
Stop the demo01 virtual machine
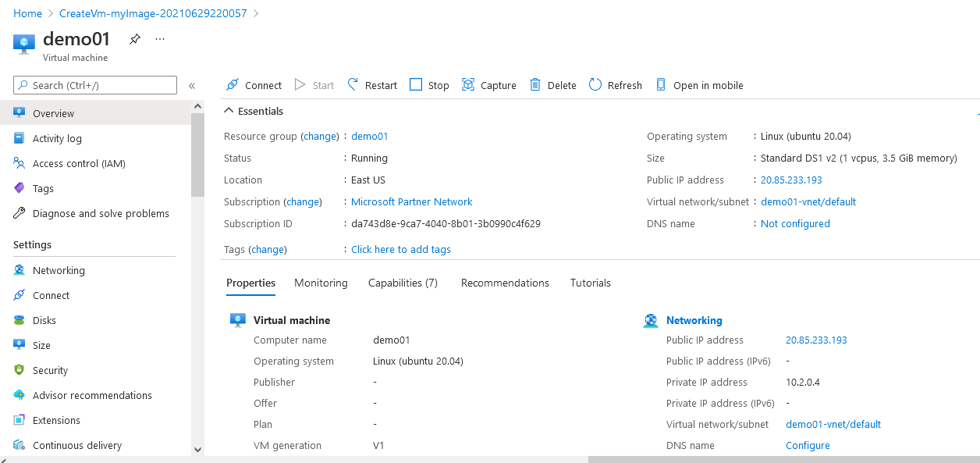(429, 85)
